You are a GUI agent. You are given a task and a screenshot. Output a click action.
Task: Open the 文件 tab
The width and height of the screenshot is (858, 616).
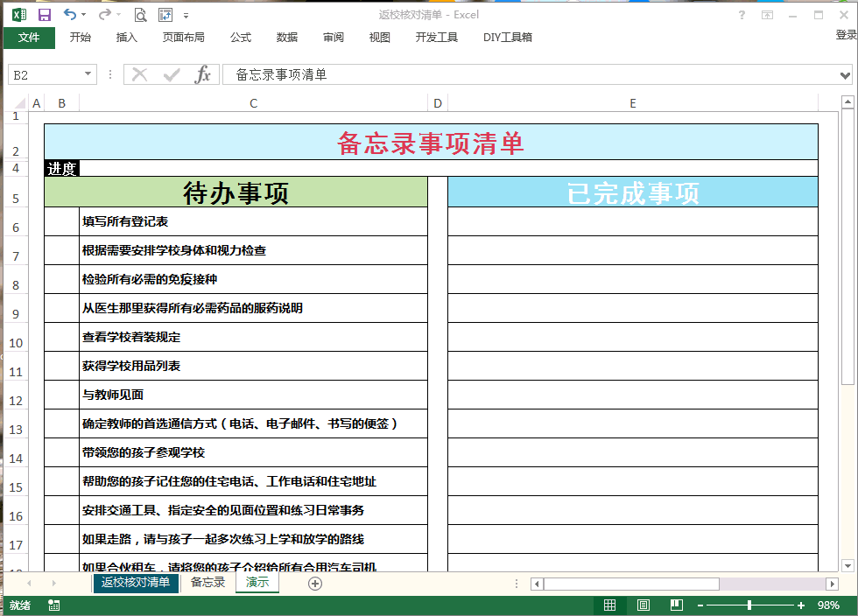coord(29,38)
